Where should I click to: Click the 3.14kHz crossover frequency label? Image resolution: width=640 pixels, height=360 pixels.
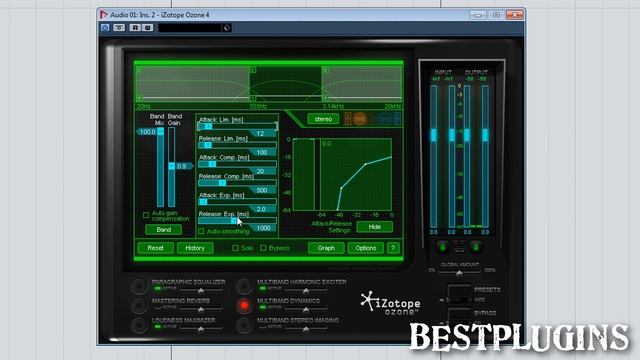point(333,106)
